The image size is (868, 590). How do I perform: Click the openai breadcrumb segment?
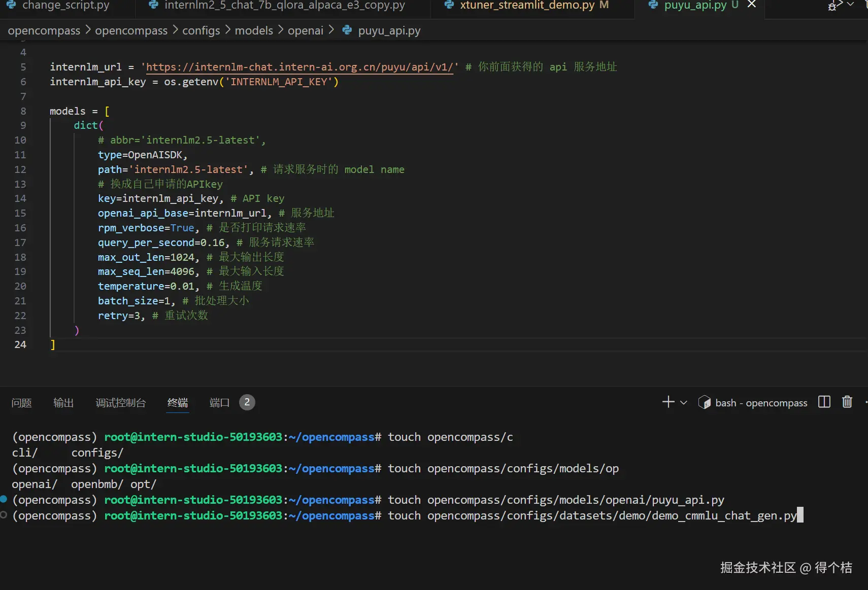[x=306, y=30]
